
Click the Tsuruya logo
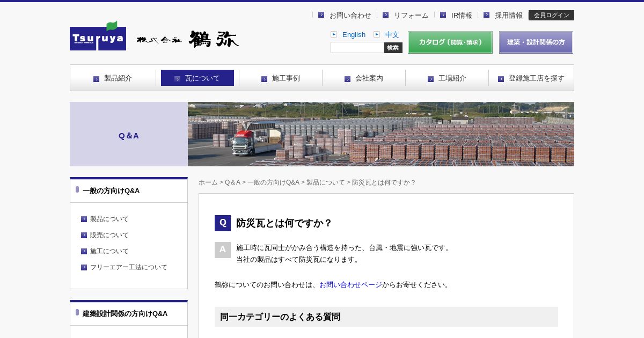coord(98,36)
